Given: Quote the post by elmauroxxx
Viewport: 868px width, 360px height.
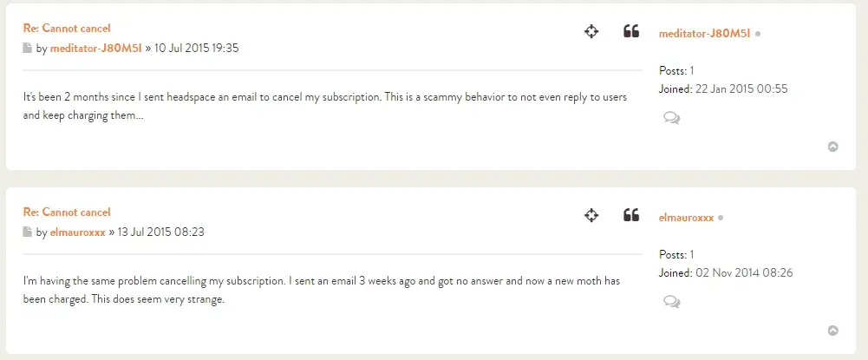Looking at the screenshot, I should [x=631, y=215].
